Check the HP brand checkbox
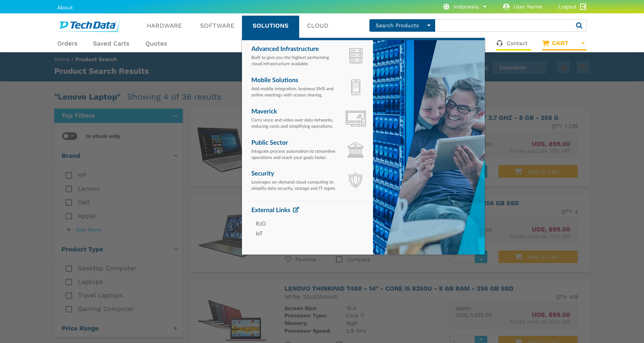The height and width of the screenshot is (343, 644). click(x=68, y=175)
